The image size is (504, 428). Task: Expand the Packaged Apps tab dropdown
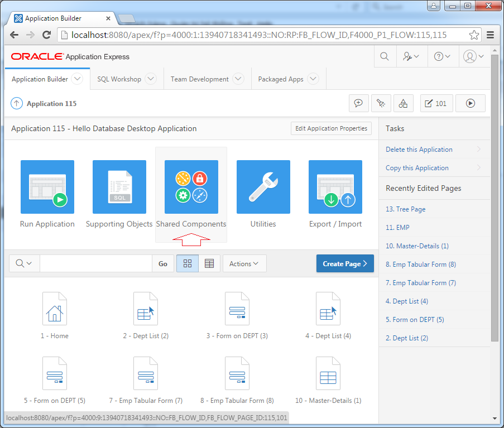313,79
